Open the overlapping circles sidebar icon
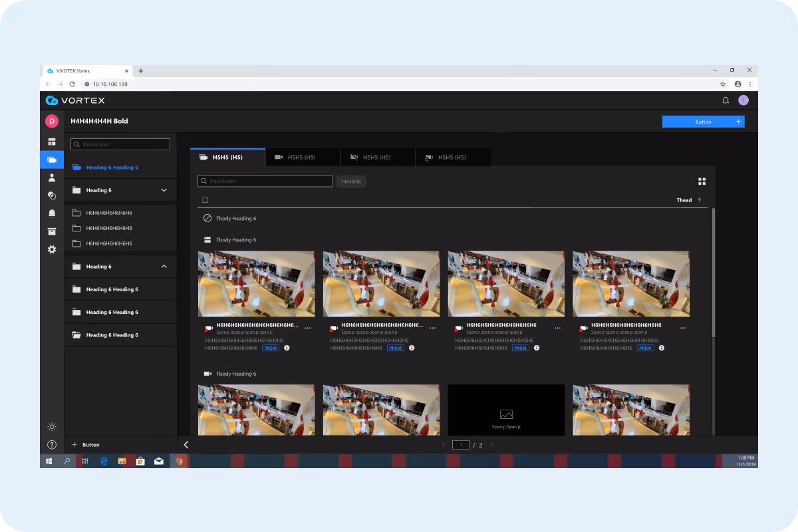Viewport: 798px width, 532px height. (52, 196)
